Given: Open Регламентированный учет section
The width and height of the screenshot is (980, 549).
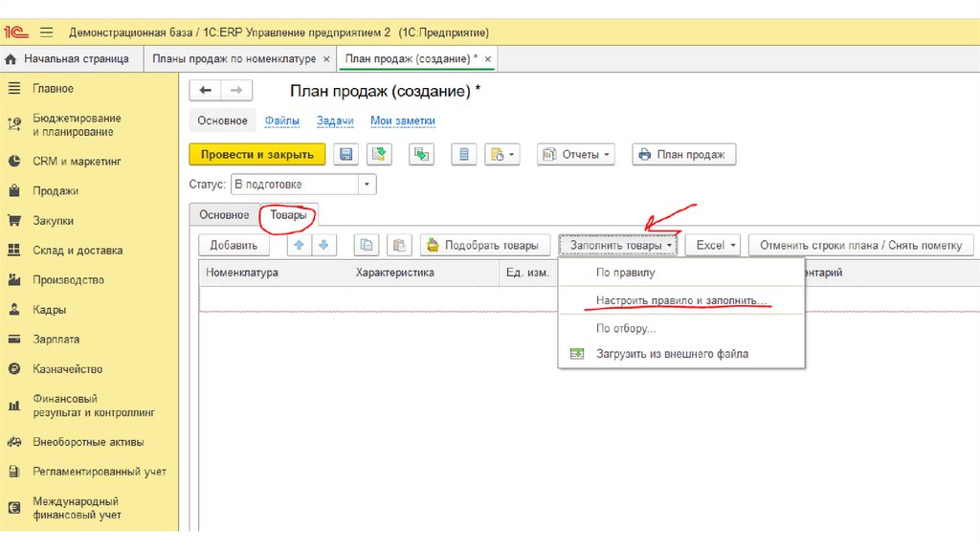Looking at the screenshot, I should coord(99,472).
